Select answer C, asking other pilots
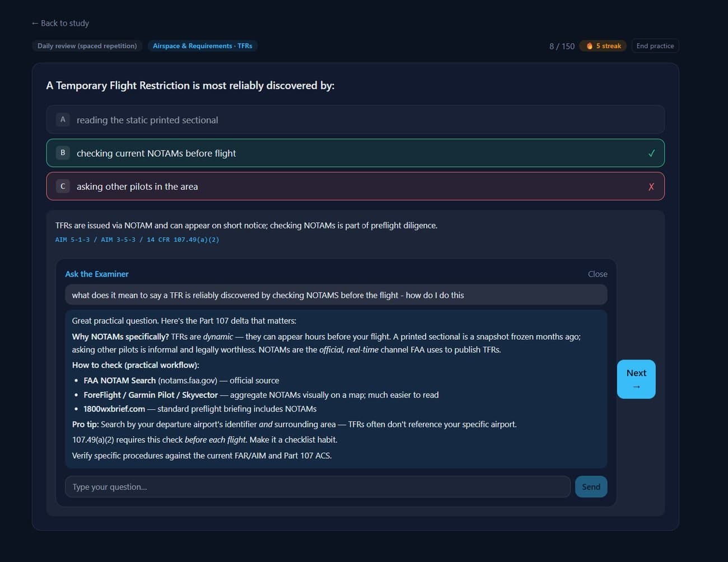The height and width of the screenshot is (562, 728). pos(356,186)
